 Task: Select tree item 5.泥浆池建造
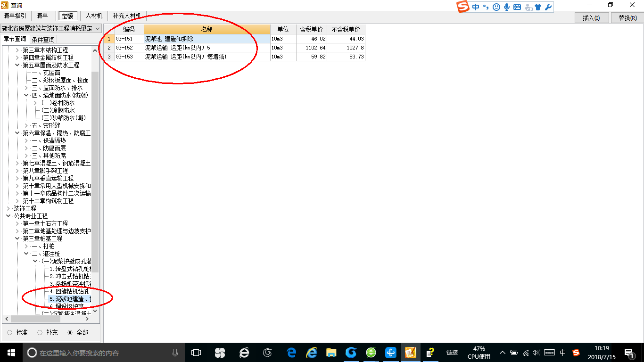point(70,299)
